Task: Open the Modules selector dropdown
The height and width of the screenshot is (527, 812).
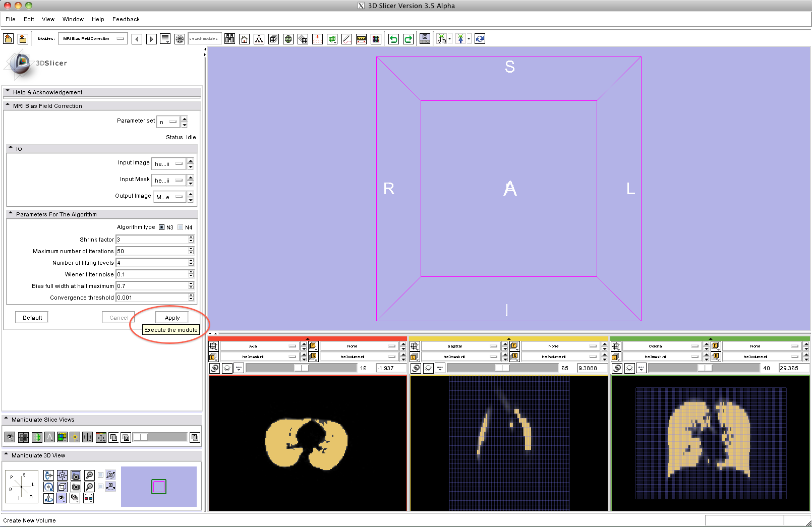Action: click(93, 39)
